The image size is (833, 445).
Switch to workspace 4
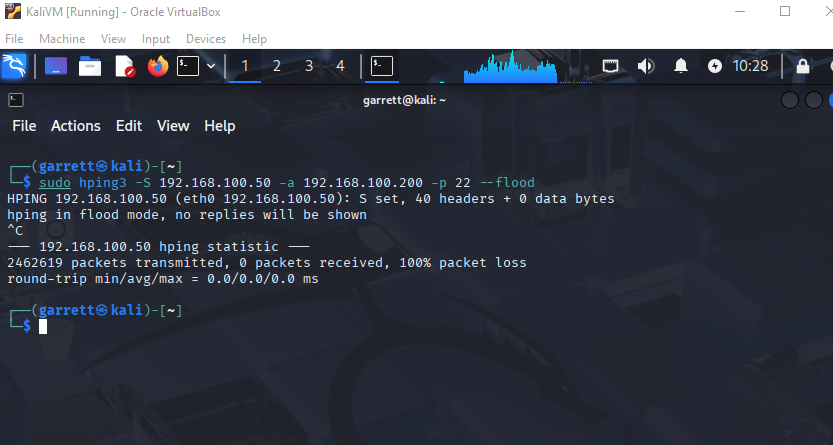pyautogui.click(x=341, y=66)
